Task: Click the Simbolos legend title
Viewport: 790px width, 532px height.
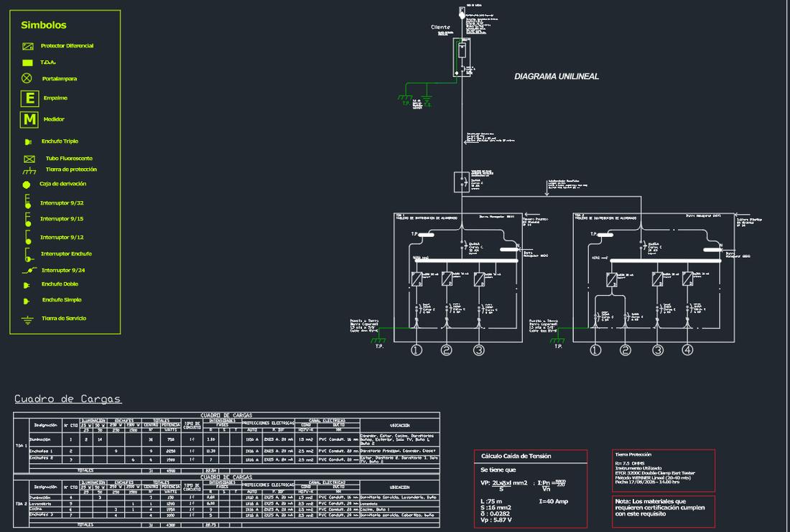Action: click(x=44, y=25)
